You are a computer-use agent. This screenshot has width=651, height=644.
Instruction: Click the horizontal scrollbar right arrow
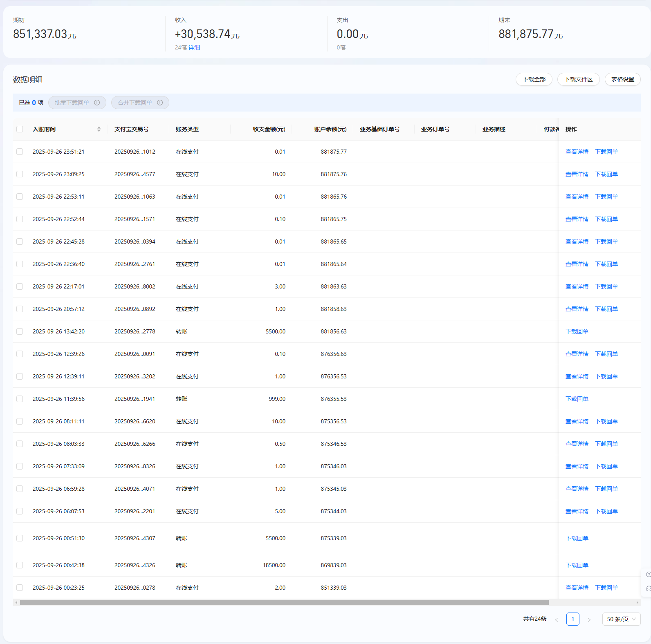637,602
